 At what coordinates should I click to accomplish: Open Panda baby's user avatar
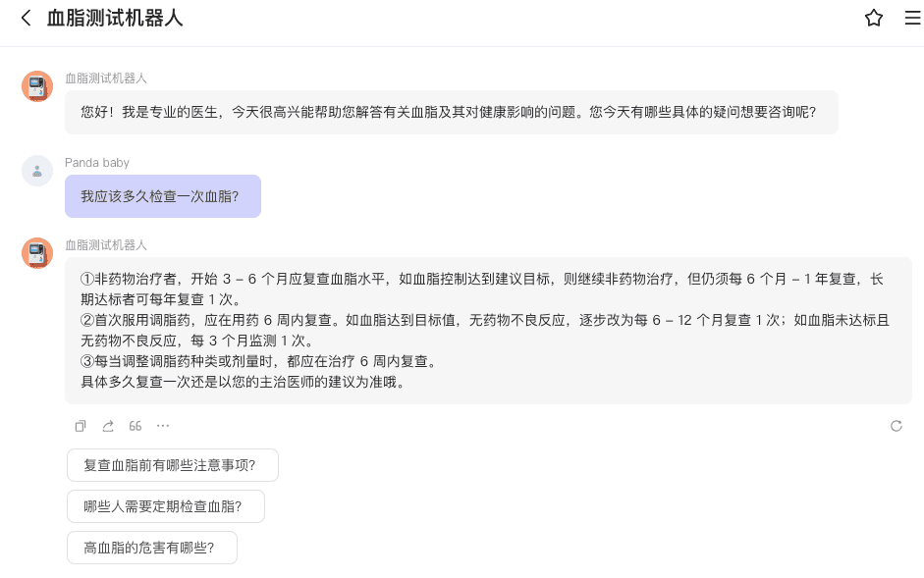coord(37,171)
